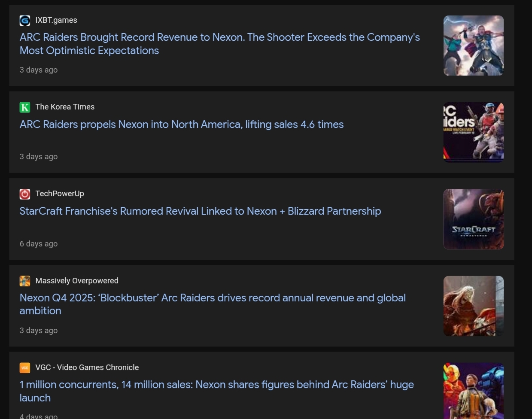Click The Korea Times article thumbnail
Screen dimensions: 532x419
pyautogui.click(x=474, y=132)
